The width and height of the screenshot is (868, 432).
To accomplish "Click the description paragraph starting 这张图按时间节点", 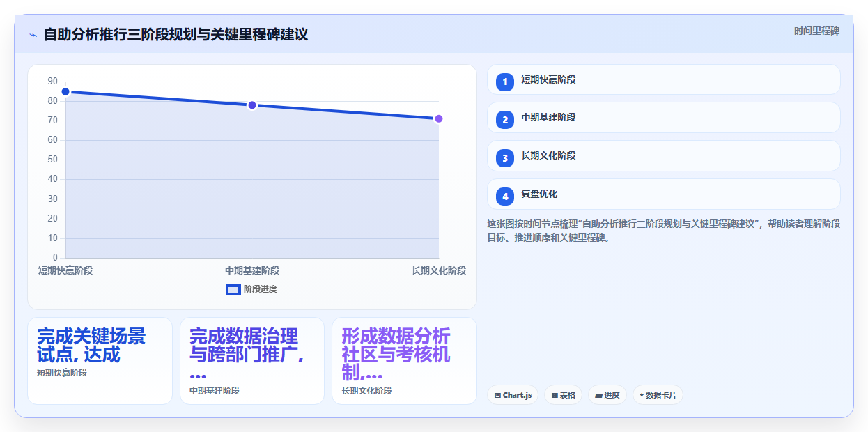I will point(664,231).
